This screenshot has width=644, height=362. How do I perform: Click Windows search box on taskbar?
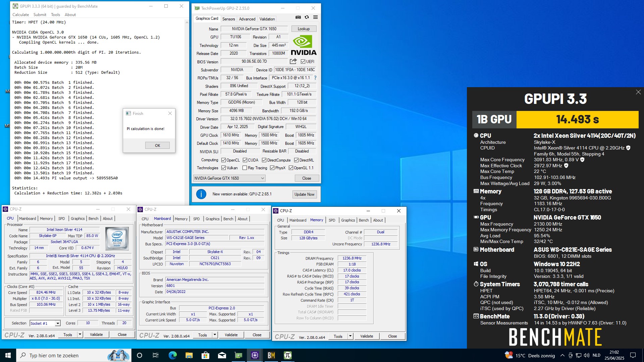(74, 355)
